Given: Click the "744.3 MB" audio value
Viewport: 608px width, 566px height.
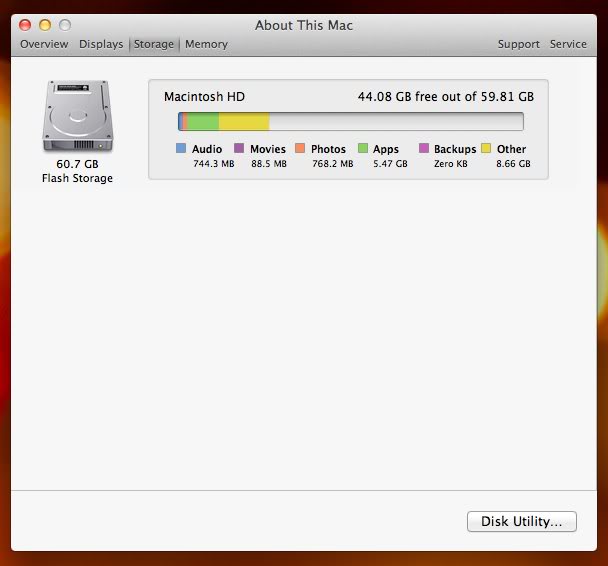Looking at the screenshot, I should click(x=214, y=164).
